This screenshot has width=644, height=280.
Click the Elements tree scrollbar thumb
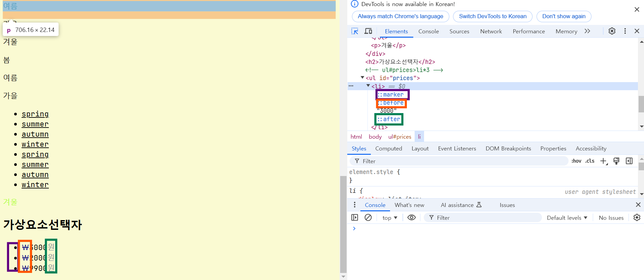tap(641, 104)
